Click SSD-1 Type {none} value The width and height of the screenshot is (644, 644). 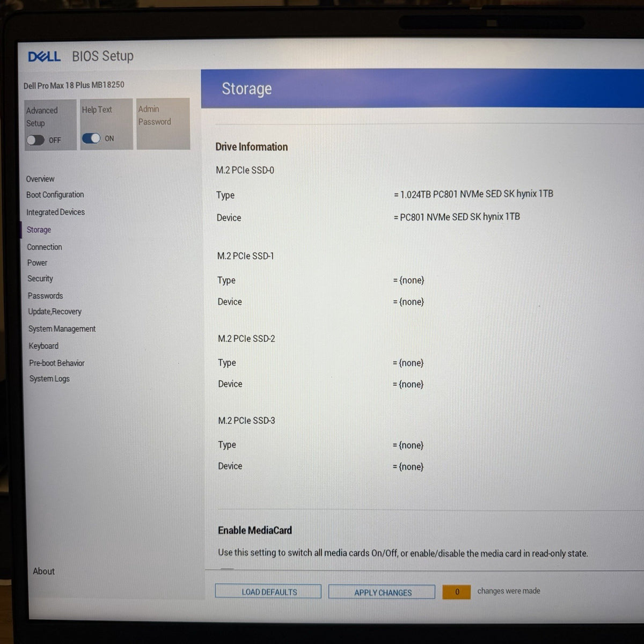(x=408, y=280)
